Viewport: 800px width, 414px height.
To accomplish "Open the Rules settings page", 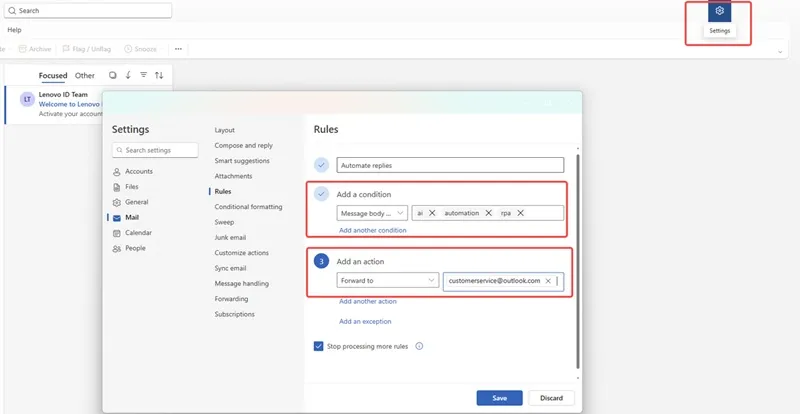I will (x=223, y=191).
